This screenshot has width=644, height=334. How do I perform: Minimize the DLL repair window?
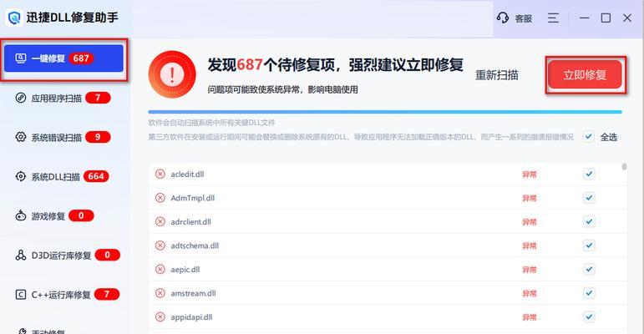point(584,18)
